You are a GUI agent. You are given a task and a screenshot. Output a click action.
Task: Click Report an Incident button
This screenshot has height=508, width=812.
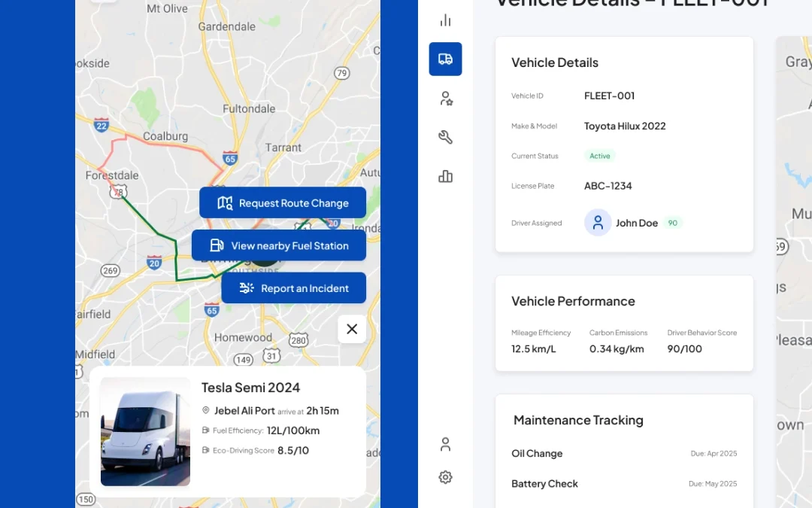(x=294, y=288)
